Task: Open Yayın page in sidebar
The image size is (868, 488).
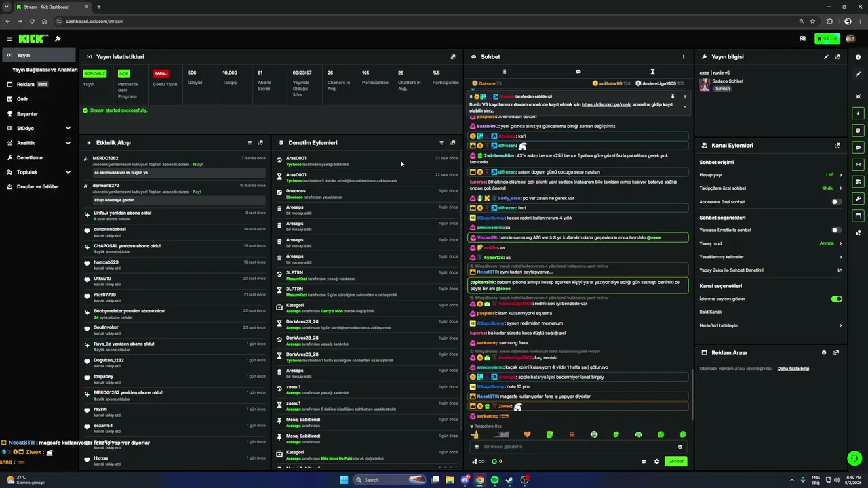Action: pos(39,56)
